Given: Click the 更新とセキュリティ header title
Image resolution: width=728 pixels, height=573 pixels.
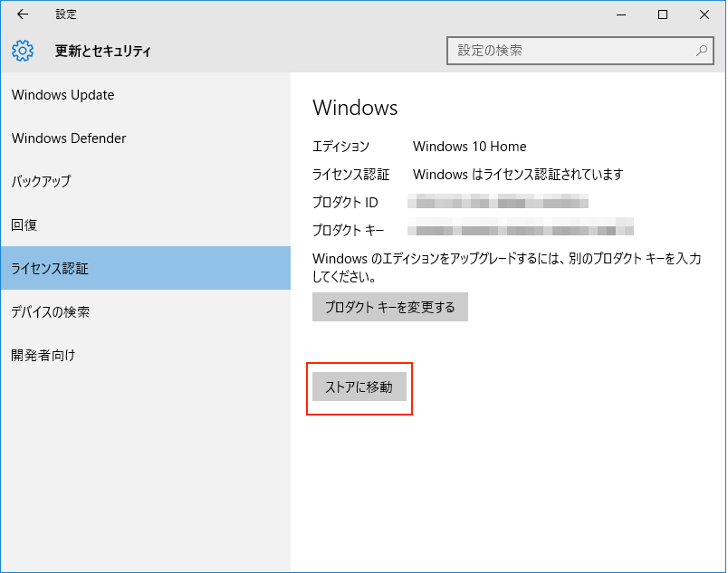Looking at the screenshot, I should pyautogui.click(x=103, y=52).
